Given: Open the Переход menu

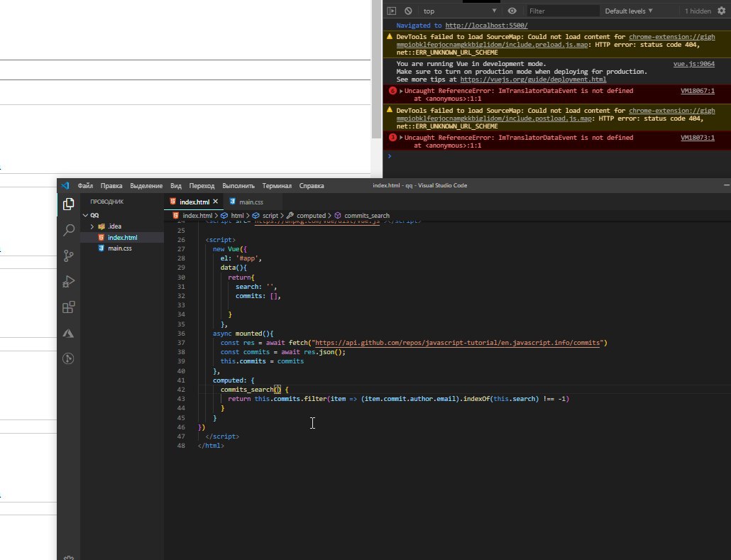Looking at the screenshot, I should (202, 185).
